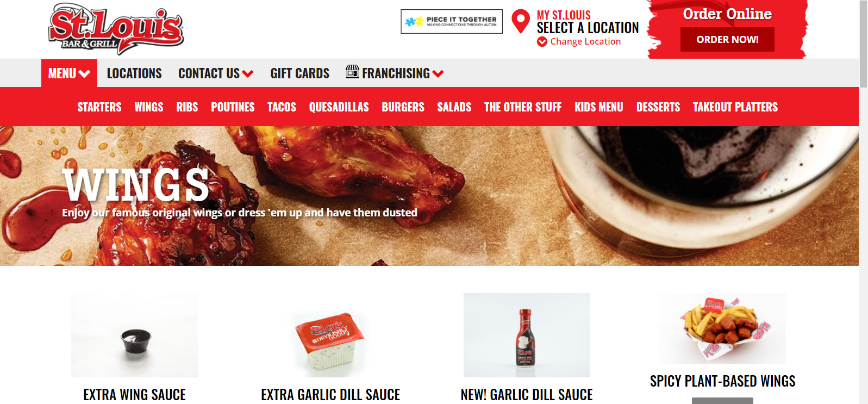Viewport: 868px width, 404px height.
Task: Click the Piece It Together autism banner
Action: (x=452, y=21)
